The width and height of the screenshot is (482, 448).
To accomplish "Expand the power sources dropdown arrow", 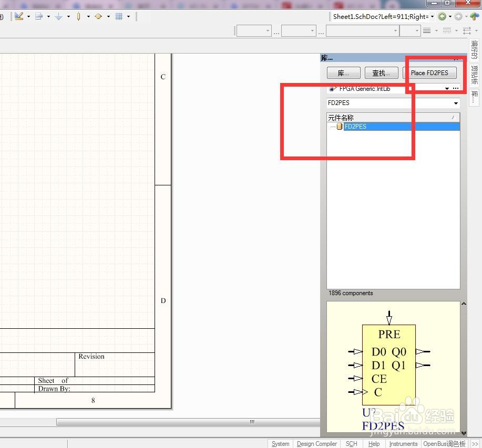I will point(68,17).
